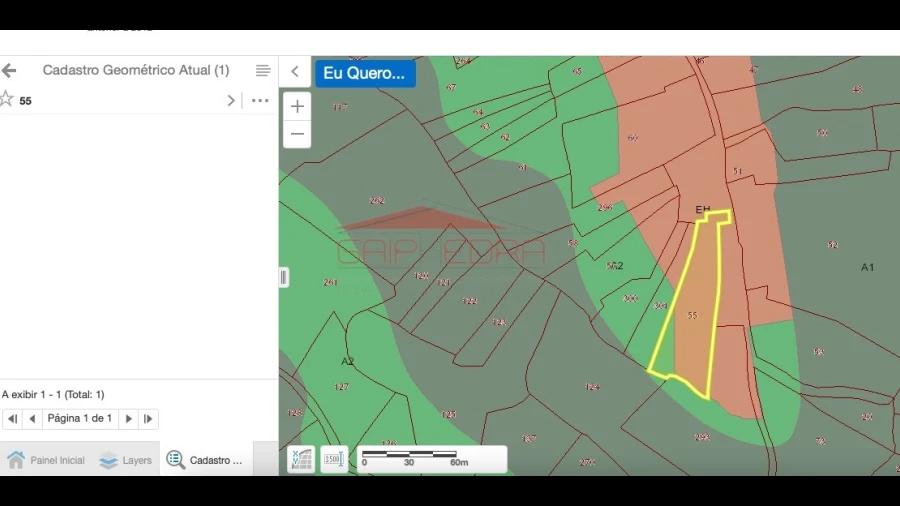Toggle favorite star for result 55
This screenshot has height=506, width=900.
(x=6, y=99)
